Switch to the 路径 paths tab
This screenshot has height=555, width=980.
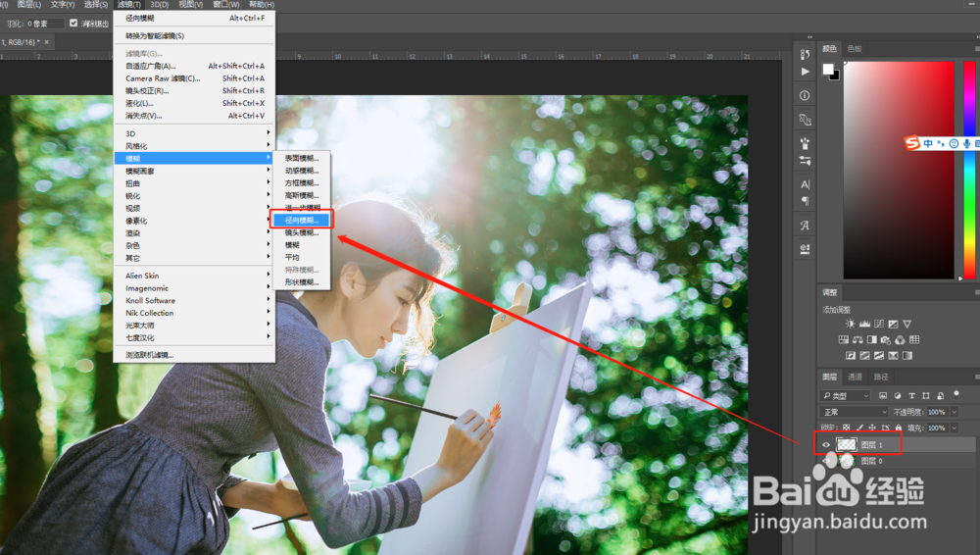881,377
